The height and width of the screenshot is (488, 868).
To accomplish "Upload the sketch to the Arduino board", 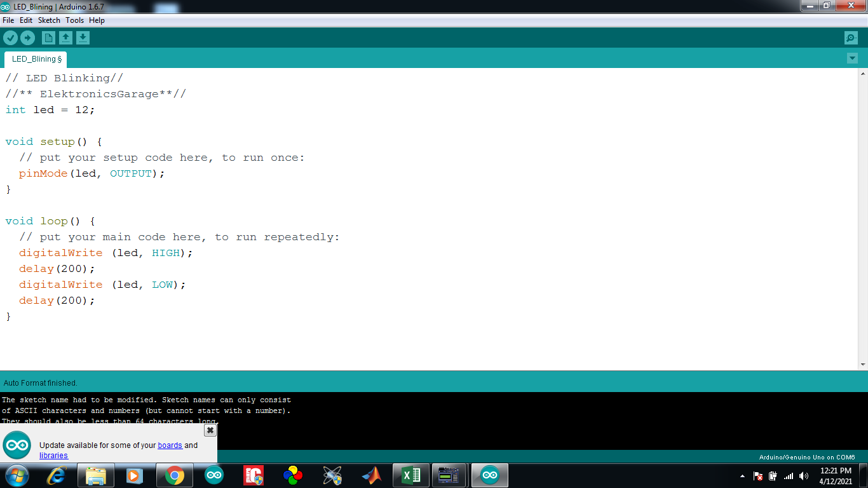I will 27,37.
